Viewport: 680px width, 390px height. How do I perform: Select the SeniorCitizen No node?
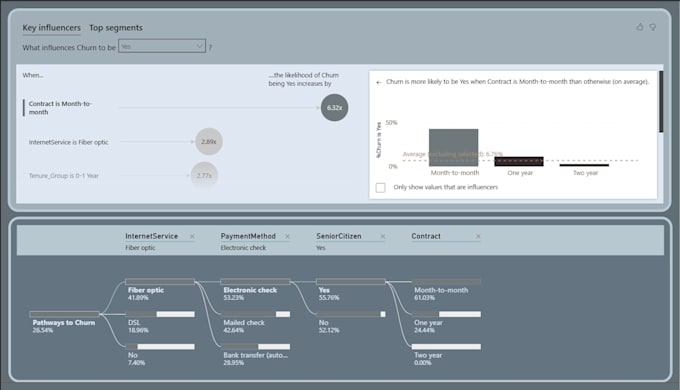coord(350,314)
